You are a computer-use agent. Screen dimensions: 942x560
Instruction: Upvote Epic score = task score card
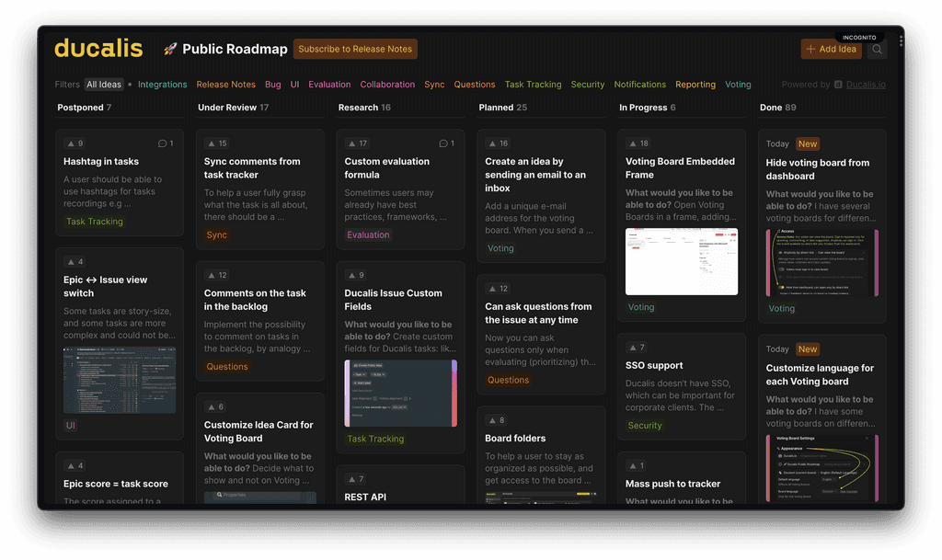coord(75,465)
